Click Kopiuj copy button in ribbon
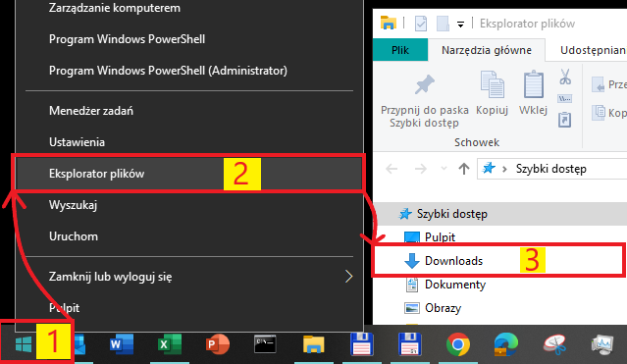 493,93
